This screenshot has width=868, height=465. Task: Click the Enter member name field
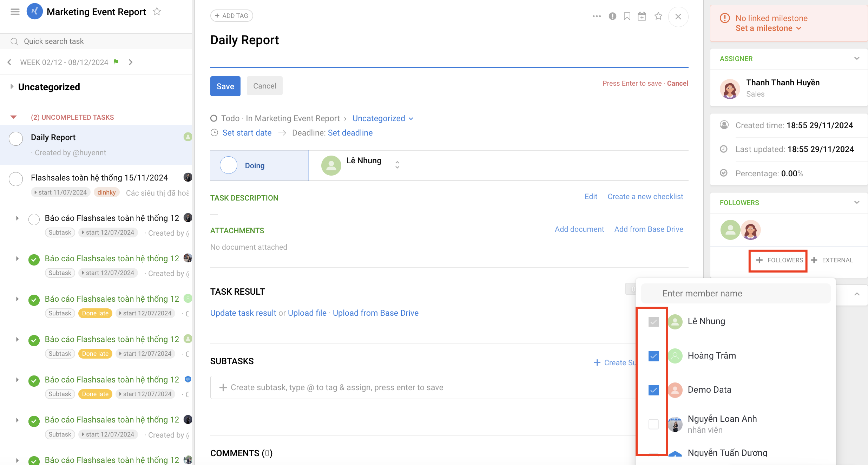point(736,293)
